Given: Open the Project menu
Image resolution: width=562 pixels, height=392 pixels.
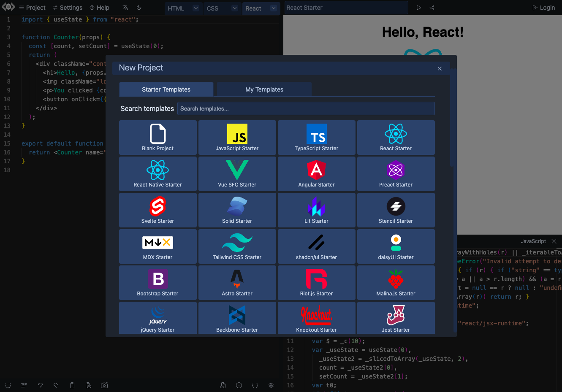Looking at the screenshot, I should (33, 8).
